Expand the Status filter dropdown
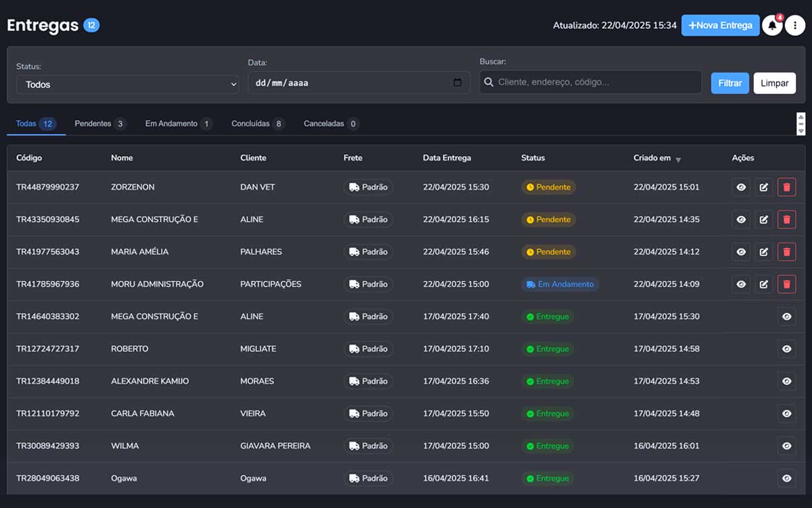Viewport: 812px width, 508px height. pyautogui.click(x=128, y=85)
